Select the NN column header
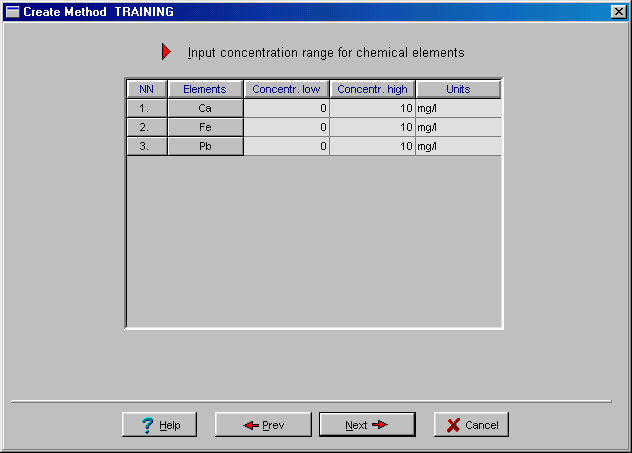632x453 pixels. [x=147, y=89]
